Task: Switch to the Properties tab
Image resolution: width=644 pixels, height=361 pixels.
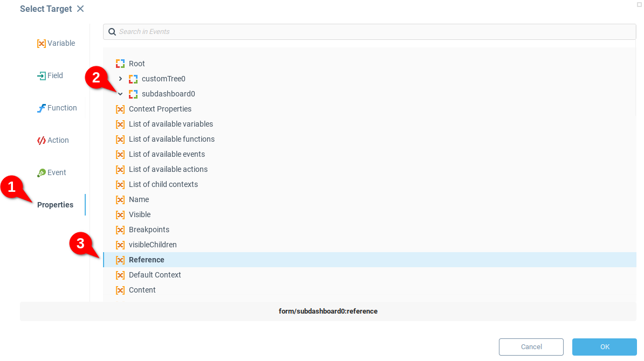Action: click(55, 205)
